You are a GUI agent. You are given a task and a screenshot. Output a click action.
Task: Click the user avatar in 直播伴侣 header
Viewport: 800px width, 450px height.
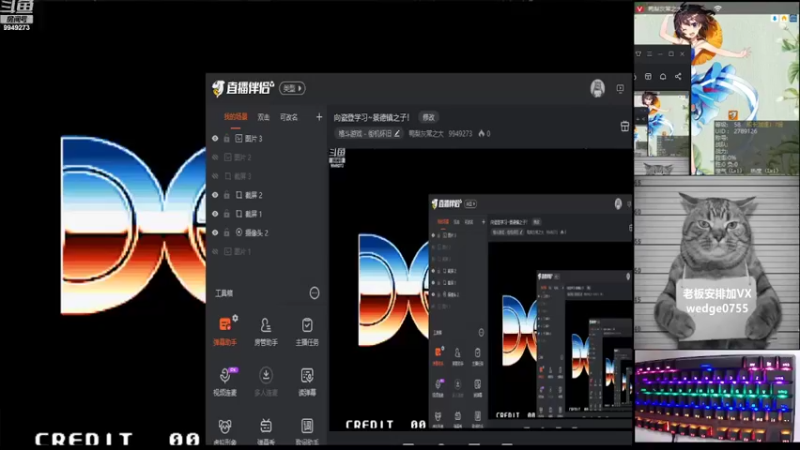(597, 88)
